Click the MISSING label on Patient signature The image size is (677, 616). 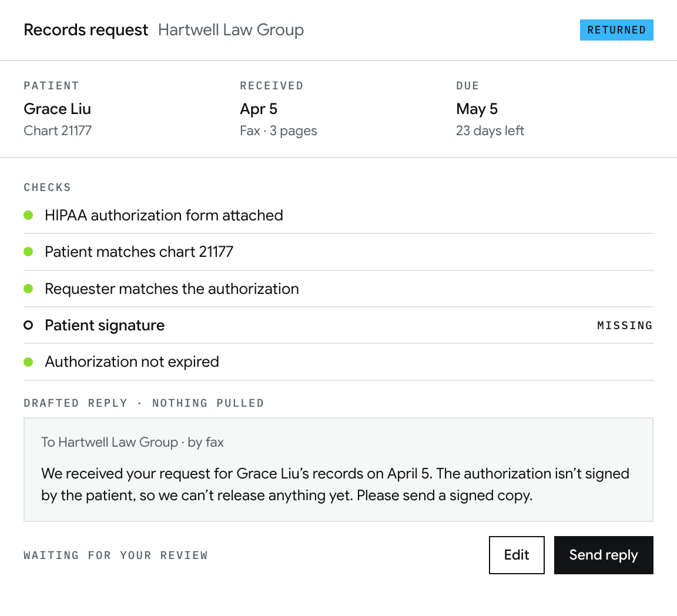click(x=625, y=325)
